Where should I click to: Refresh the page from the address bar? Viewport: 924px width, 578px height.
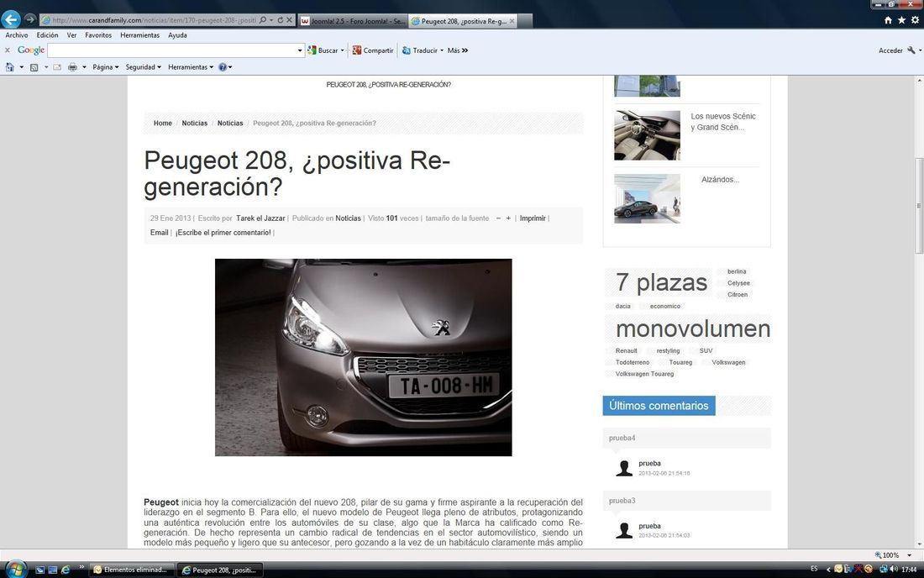pos(280,20)
